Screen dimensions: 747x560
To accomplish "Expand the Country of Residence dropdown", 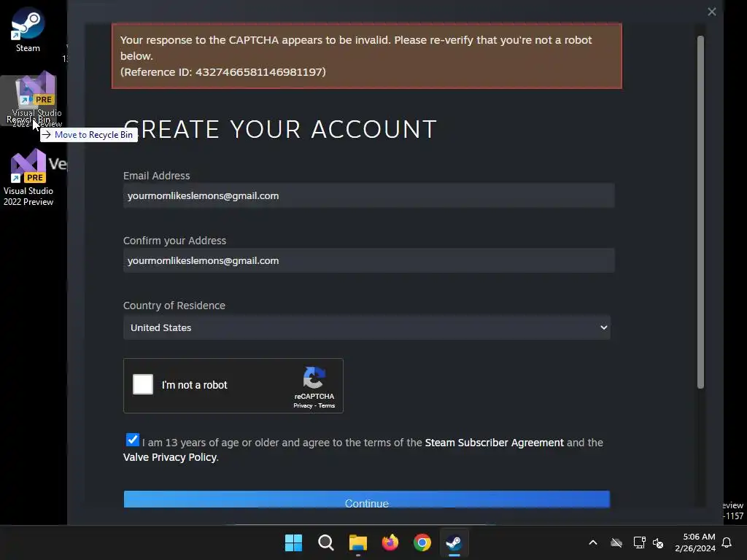I will 367,327.
